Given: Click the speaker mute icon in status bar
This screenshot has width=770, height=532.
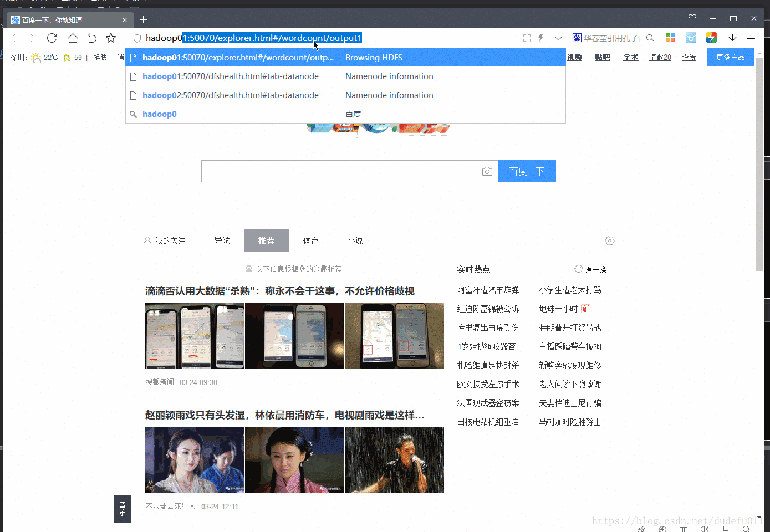Looking at the screenshot, I should 704,529.
